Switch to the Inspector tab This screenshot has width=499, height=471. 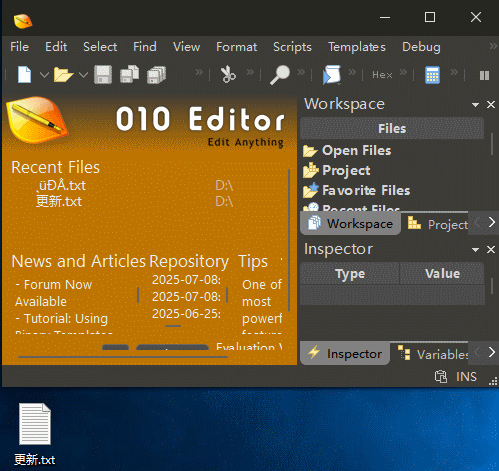345,354
